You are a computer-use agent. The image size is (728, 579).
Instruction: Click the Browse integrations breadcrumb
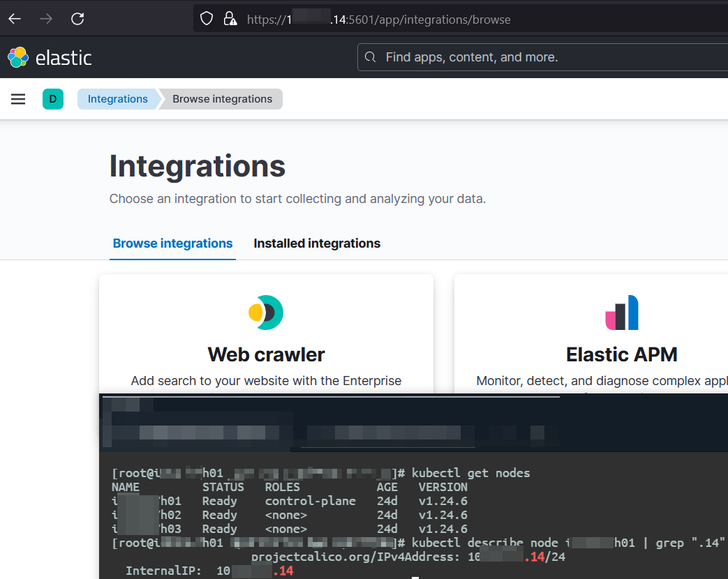click(x=222, y=99)
